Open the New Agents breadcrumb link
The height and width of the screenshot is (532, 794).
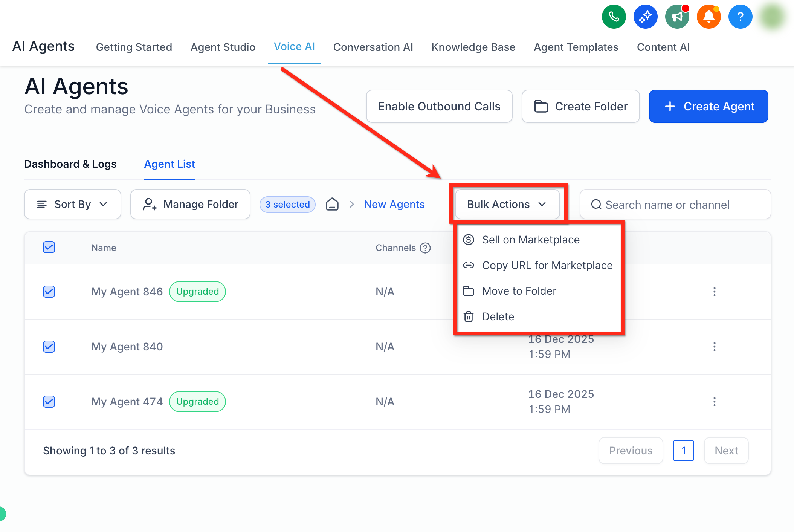click(394, 204)
